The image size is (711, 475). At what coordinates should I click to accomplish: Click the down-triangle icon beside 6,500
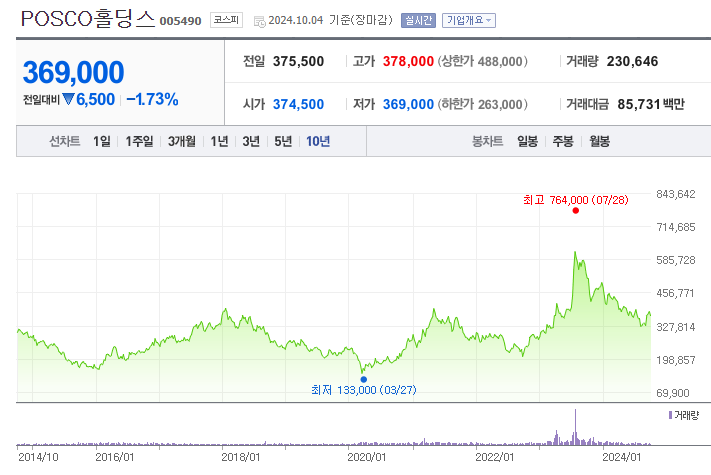tap(68, 99)
